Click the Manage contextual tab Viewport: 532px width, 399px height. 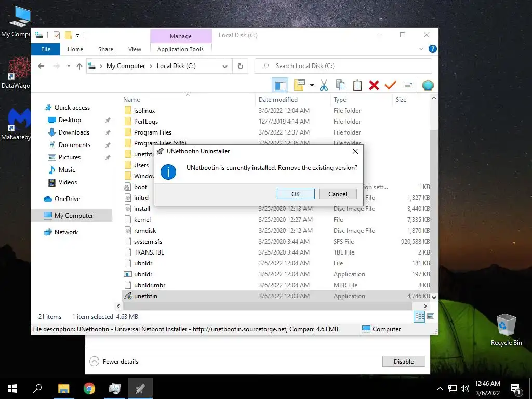181,36
